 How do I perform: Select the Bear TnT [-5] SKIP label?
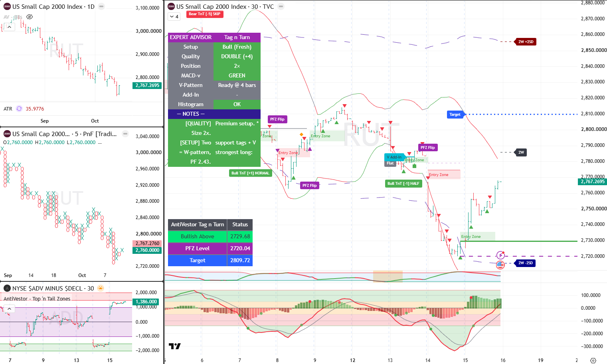205,14
